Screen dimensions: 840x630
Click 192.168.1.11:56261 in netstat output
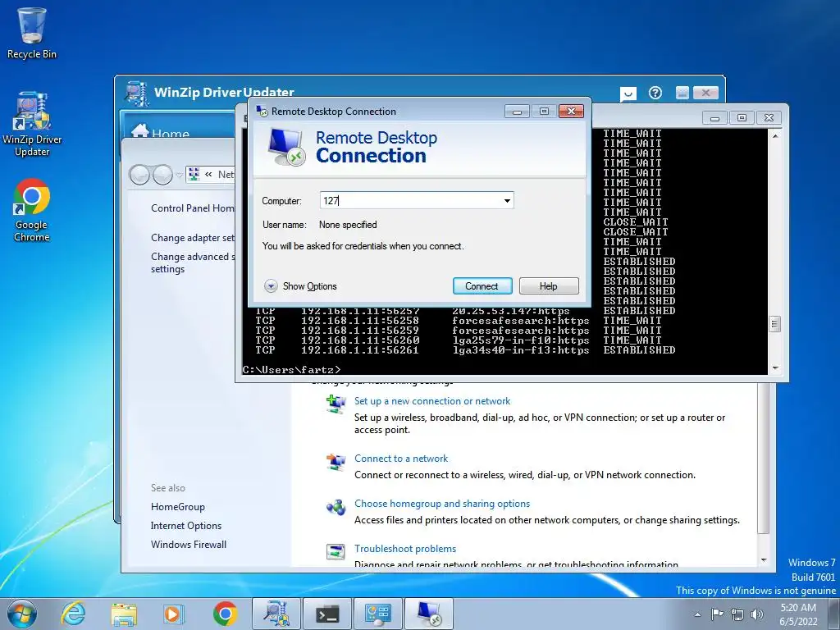coord(359,349)
